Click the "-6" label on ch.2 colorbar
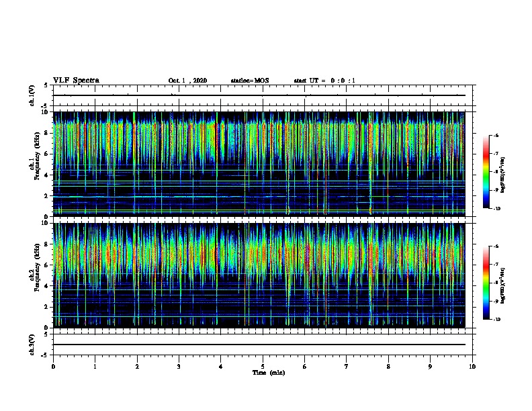The image size is (532, 411). [x=496, y=246]
